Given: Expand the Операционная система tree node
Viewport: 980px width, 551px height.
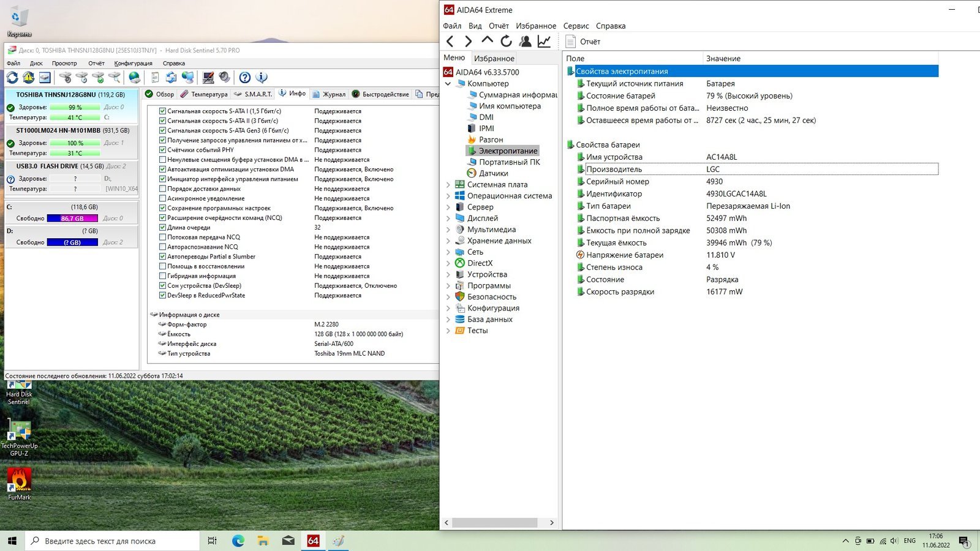Looking at the screenshot, I should coord(448,196).
